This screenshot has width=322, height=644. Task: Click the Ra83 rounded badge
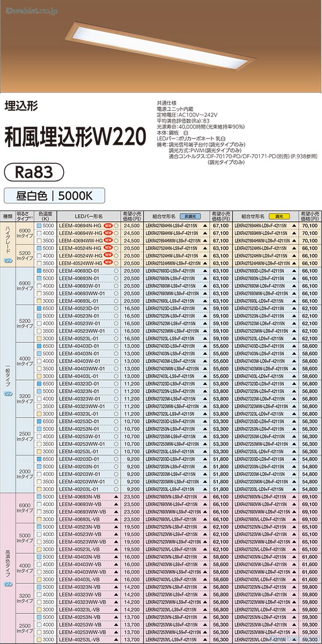[34, 172]
